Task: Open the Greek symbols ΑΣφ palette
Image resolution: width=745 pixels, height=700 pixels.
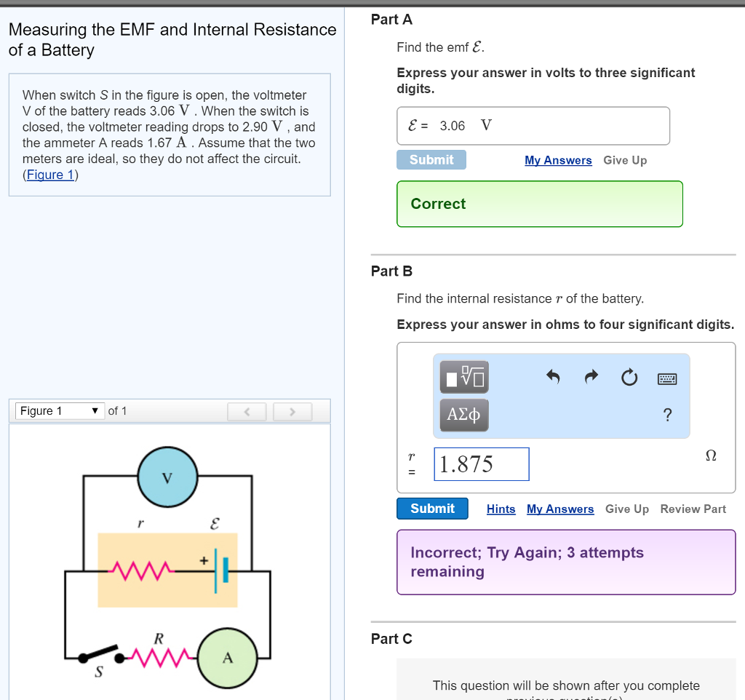Action: [x=463, y=415]
